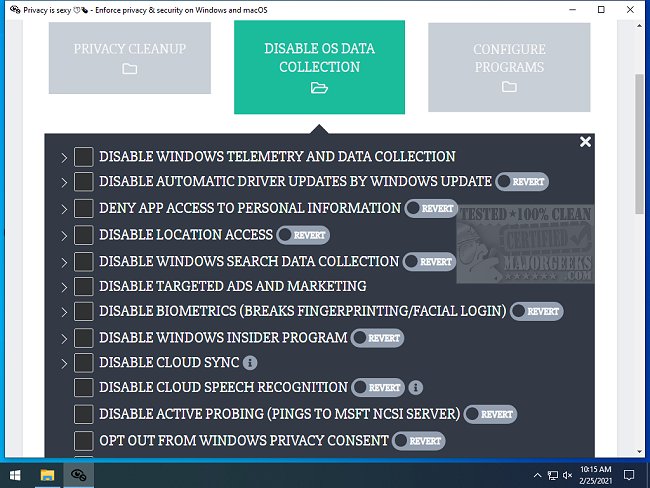The image size is (650, 488).
Task: Toggle Revert for Cloud Speech Recognition
Action: pos(378,387)
